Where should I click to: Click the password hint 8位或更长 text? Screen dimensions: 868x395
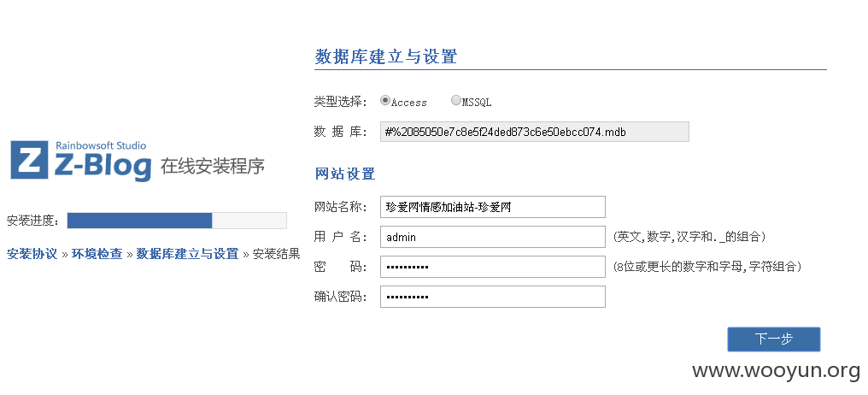tap(707, 267)
